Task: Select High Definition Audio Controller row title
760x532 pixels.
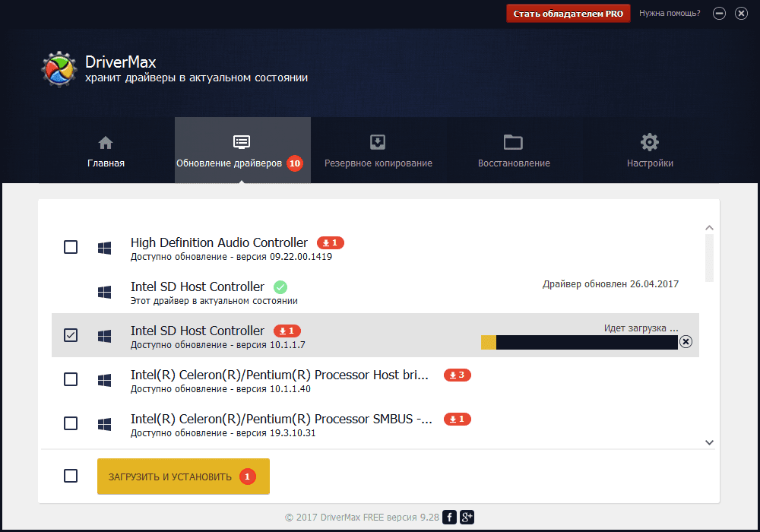Action: pos(219,242)
